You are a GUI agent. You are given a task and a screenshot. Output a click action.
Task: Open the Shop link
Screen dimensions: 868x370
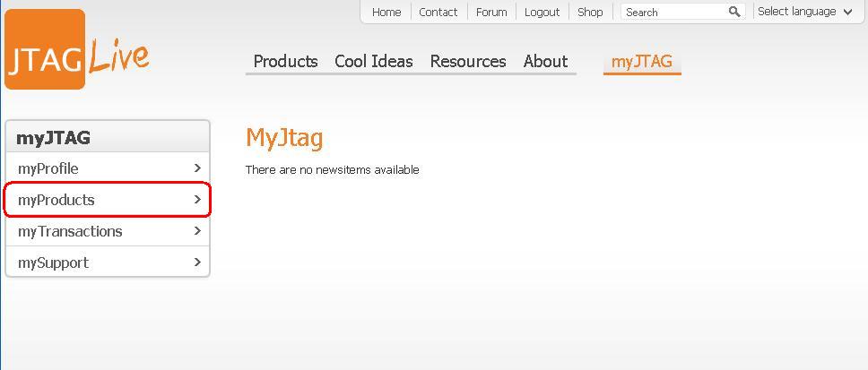[590, 13]
